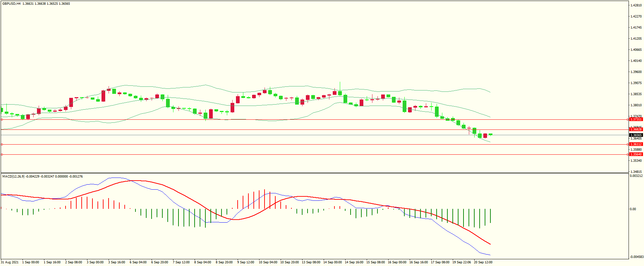Viewport: 644px width, 266px height.
Task: Click the 1.41745 price axis label
Action: 636,28
